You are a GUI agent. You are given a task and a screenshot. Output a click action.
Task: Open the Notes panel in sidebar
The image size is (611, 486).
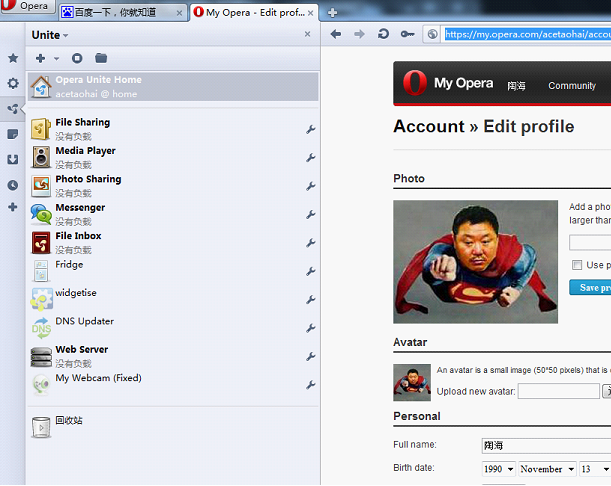(13, 134)
